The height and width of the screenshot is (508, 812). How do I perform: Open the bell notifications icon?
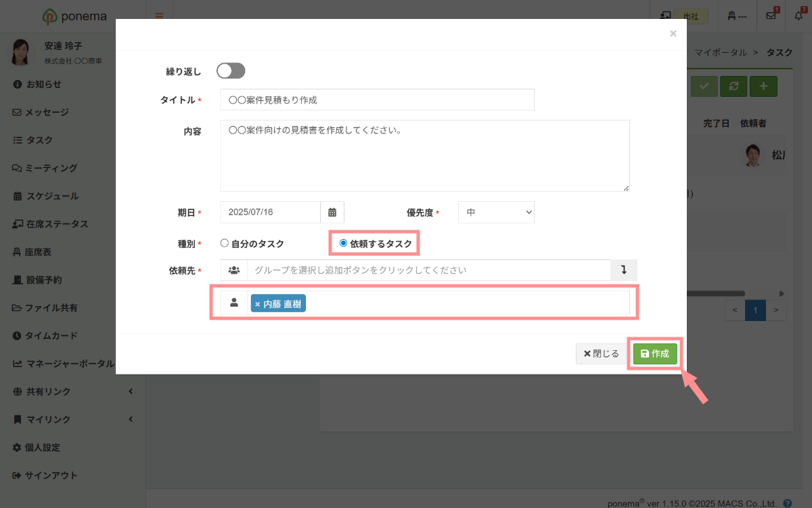coord(799,16)
